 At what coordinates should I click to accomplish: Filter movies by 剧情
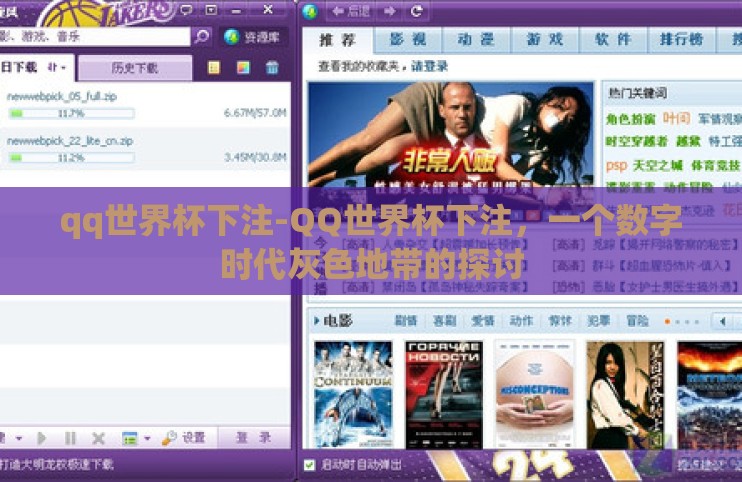click(406, 321)
